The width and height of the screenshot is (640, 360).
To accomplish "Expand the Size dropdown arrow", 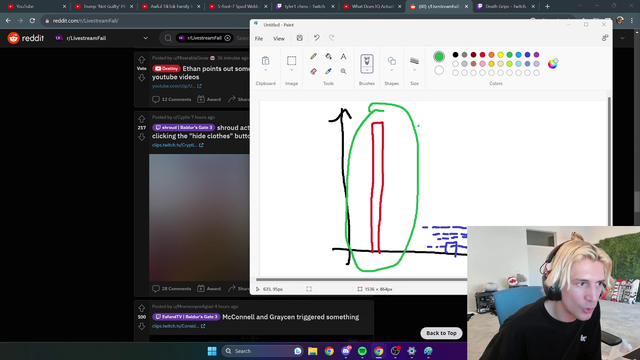I will click(414, 70).
